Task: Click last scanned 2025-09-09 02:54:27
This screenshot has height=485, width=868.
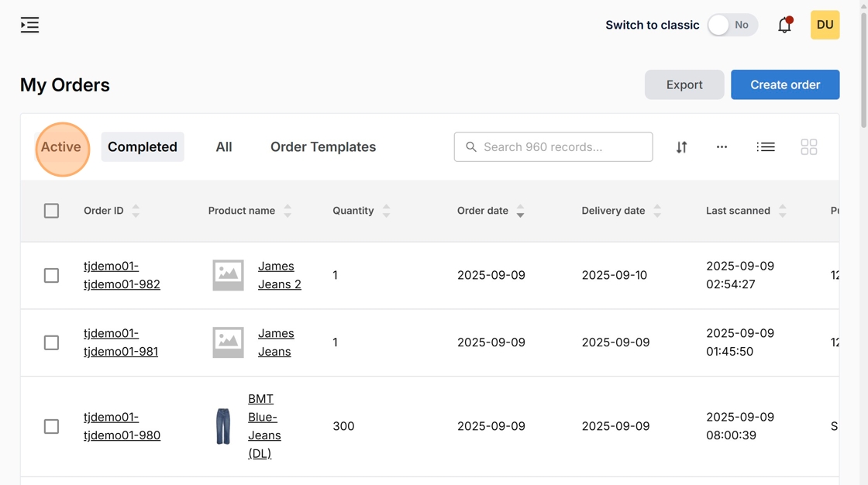Action: (x=739, y=275)
